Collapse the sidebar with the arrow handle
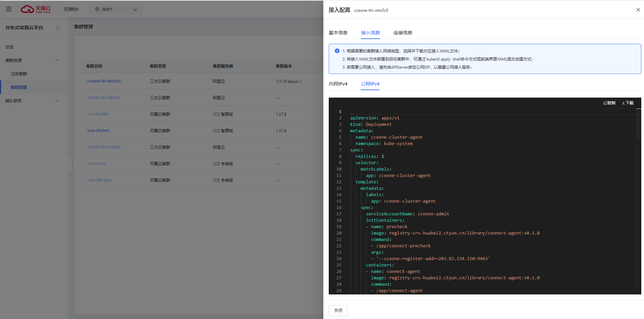The height and width of the screenshot is (319, 644). [69, 165]
